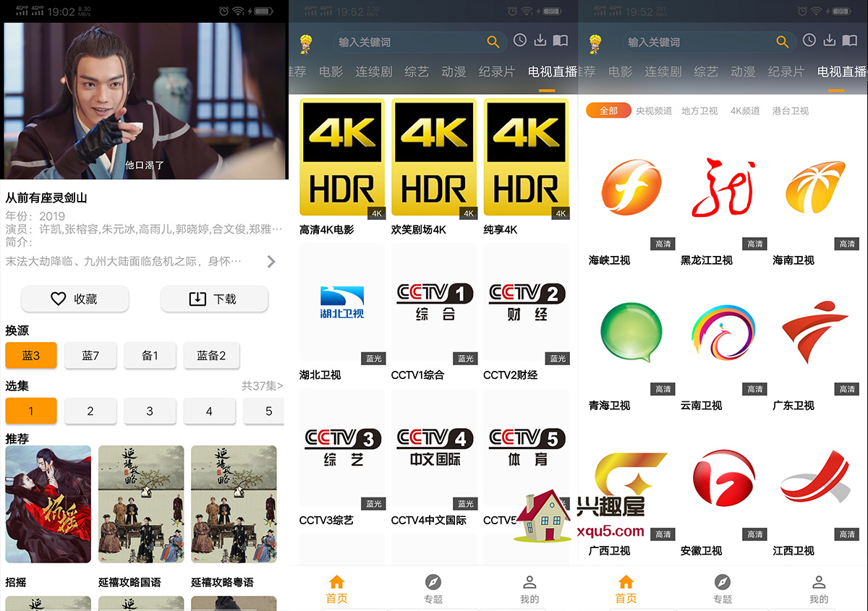Open 专题 compass on the middle screen
This screenshot has height=611, width=868.
[433, 589]
